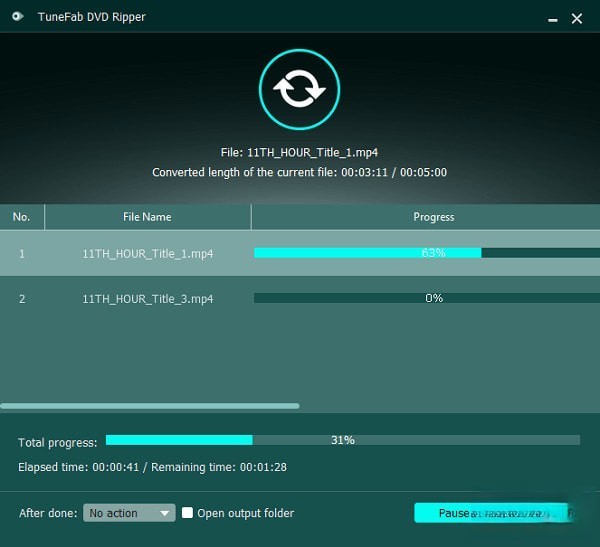Click the Converted length of the current file text
Screen dimensions: 600x547
tap(299, 173)
